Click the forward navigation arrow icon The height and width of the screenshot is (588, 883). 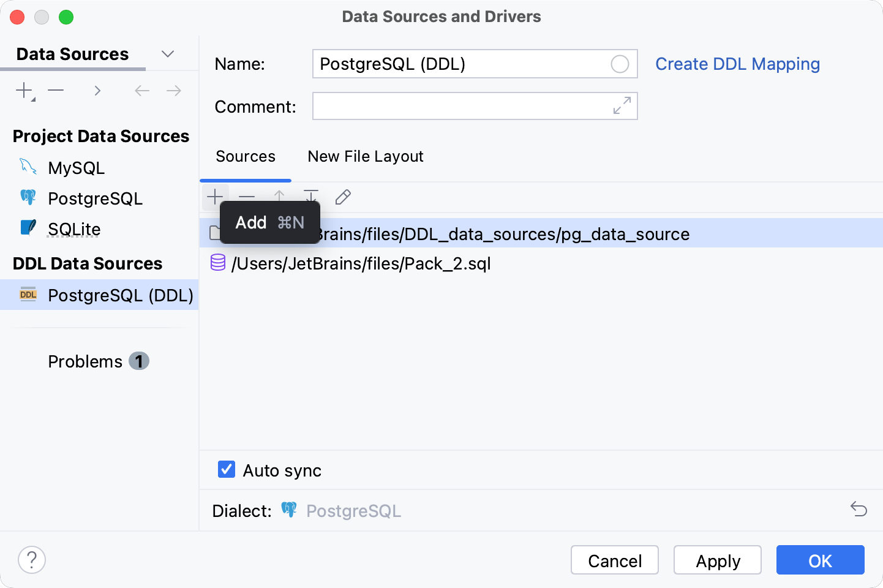click(x=173, y=90)
